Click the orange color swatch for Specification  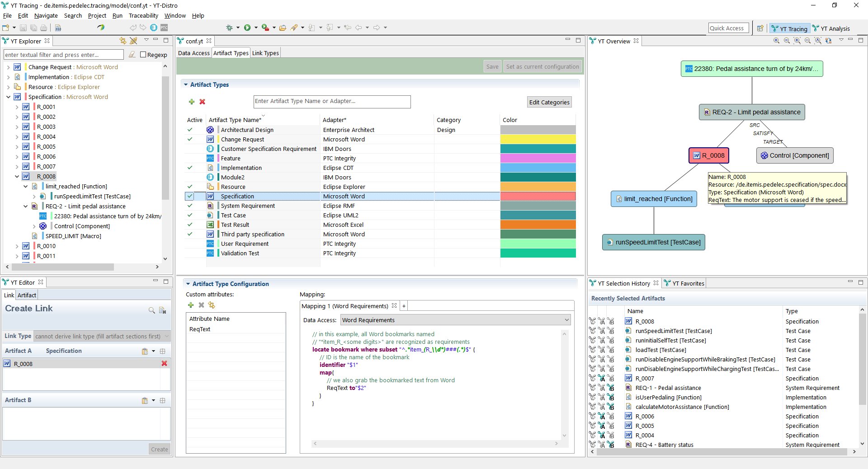point(537,196)
